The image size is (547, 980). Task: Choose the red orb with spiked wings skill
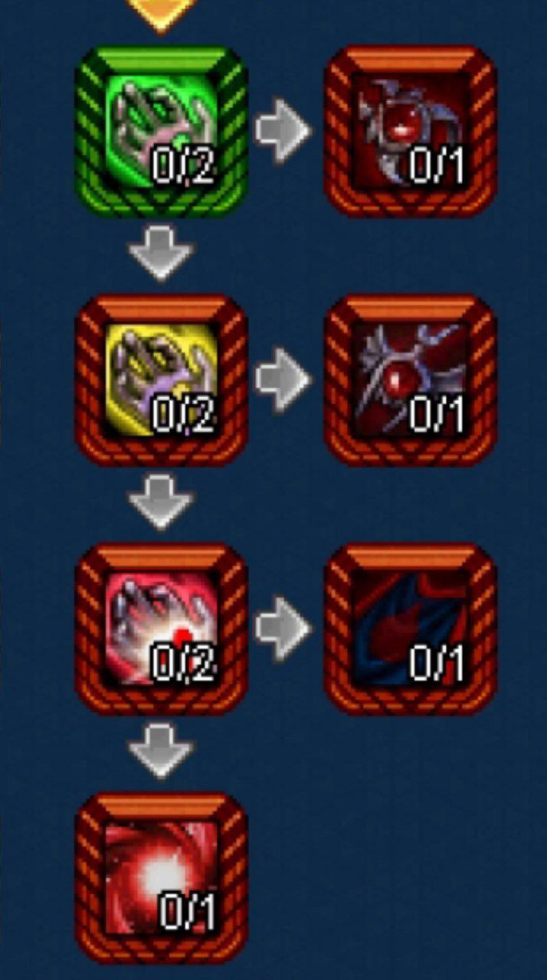(411, 381)
